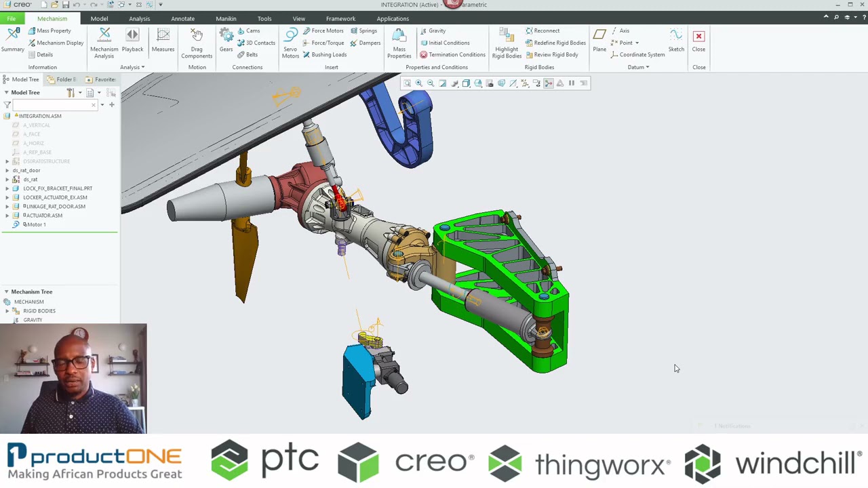Pause simulation in graphics toolbar
Screen dimensions: 868x488
[572, 83]
